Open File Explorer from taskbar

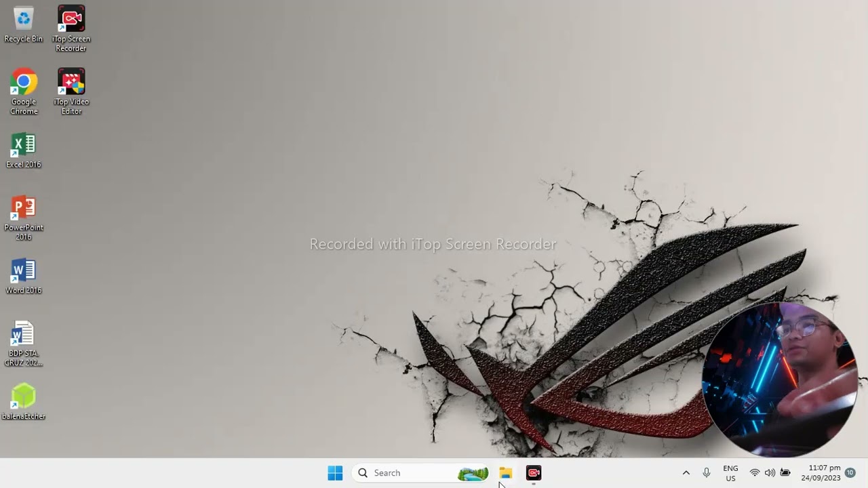click(x=506, y=473)
